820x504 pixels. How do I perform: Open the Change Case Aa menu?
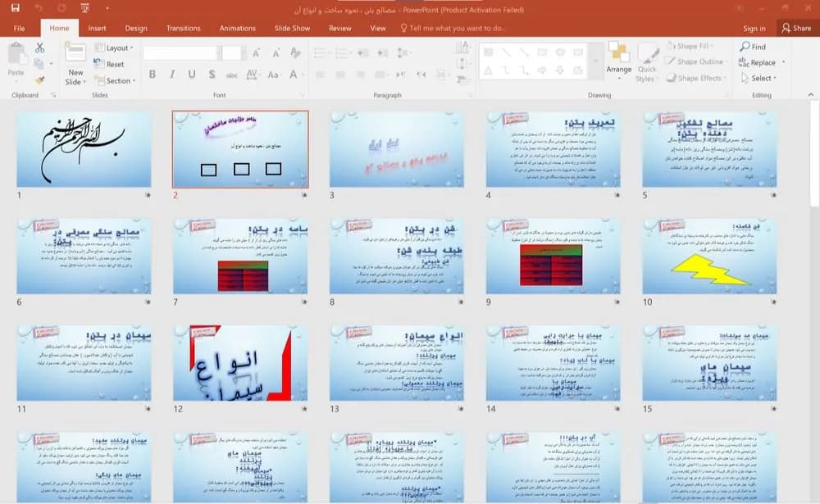coord(273,75)
